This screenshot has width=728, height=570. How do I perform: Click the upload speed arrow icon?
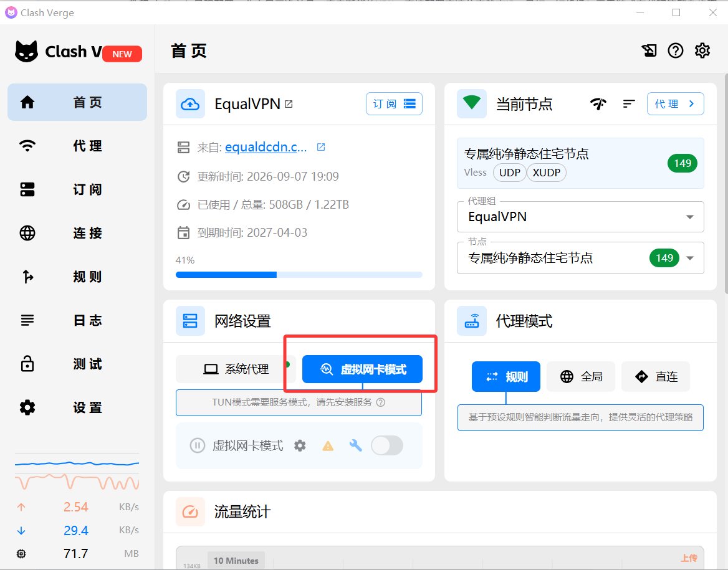[x=21, y=507]
